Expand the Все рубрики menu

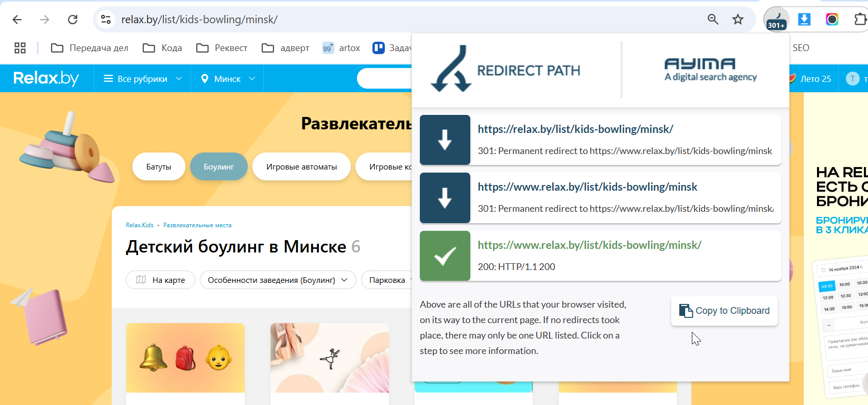pyautogui.click(x=143, y=79)
